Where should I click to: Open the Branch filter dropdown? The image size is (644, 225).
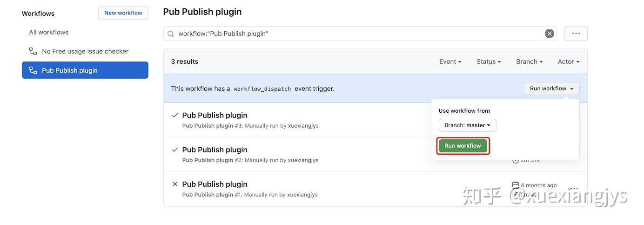coord(529,61)
